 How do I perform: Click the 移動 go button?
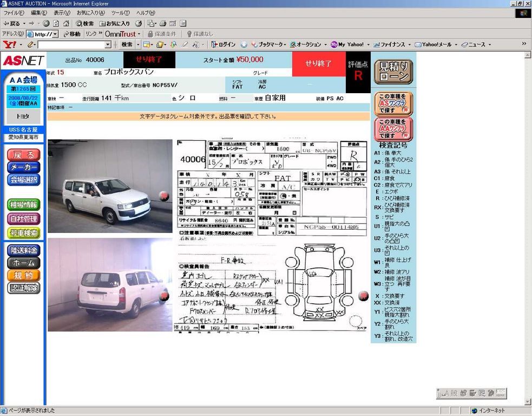(x=72, y=34)
